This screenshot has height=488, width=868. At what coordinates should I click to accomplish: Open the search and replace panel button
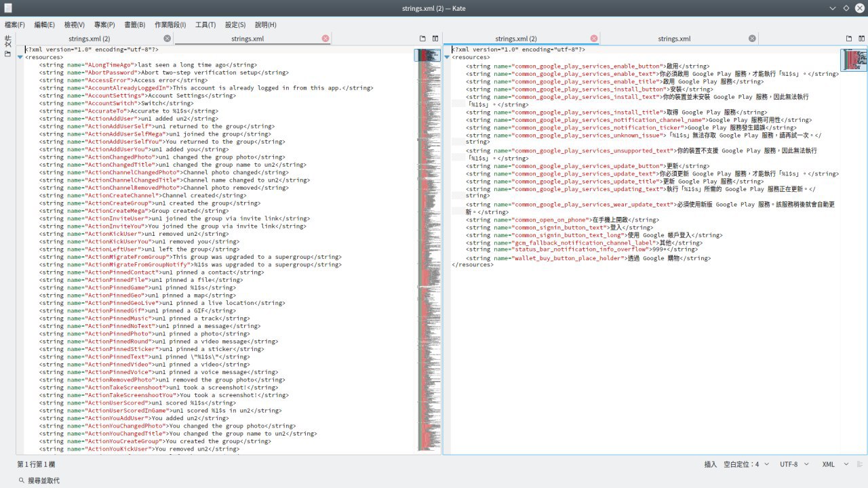(39, 480)
